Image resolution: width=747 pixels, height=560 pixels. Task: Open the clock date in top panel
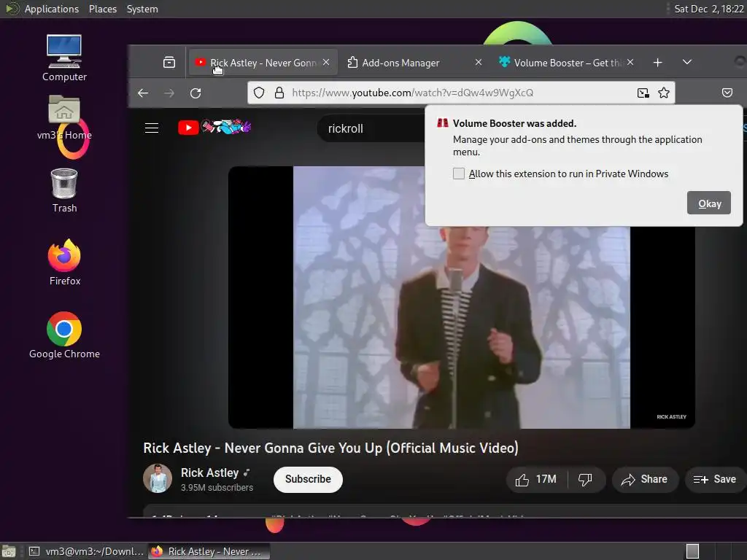708,9
